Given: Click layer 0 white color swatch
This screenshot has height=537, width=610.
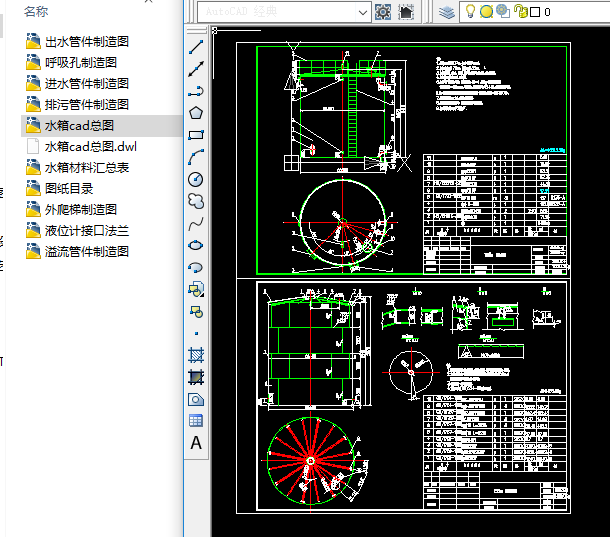Looking at the screenshot, I should click(535, 12).
